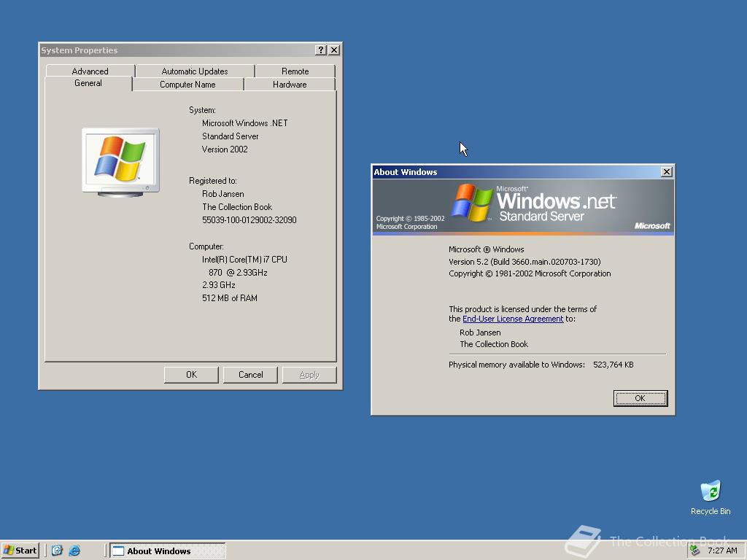Image resolution: width=747 pixels, height=560 pixels.
Task: Click 'The Collection Book' in About Windows
Action: pyautogui.click(x=494, y=344)
